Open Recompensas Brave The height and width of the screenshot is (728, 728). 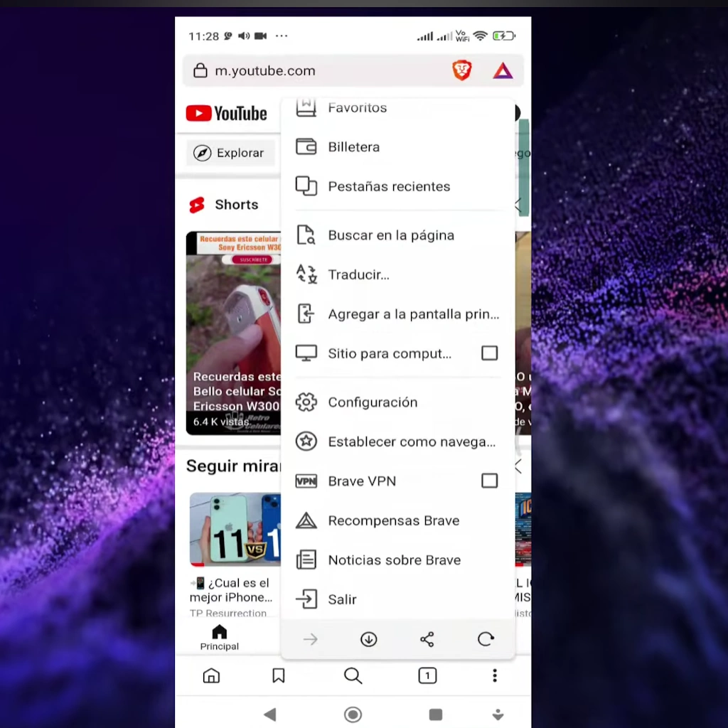398,520
